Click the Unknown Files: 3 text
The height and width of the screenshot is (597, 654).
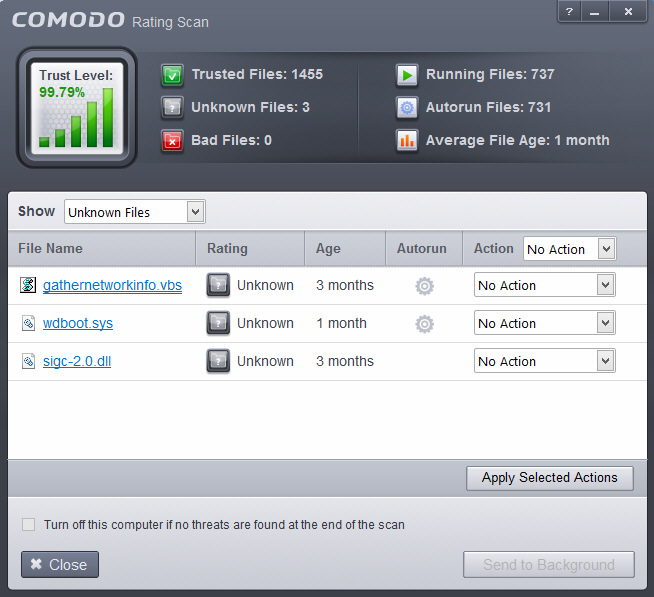click(x=250, y=107)
